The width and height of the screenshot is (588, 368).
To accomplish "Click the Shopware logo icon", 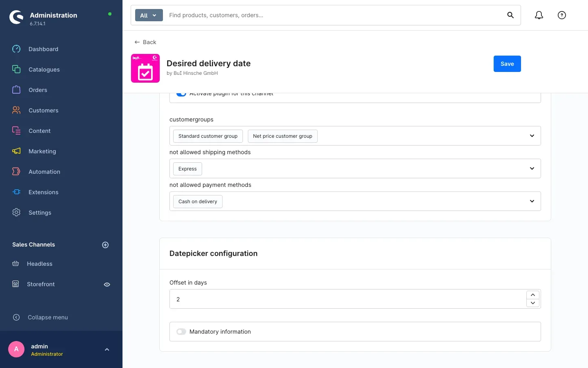I will point(16,17).
